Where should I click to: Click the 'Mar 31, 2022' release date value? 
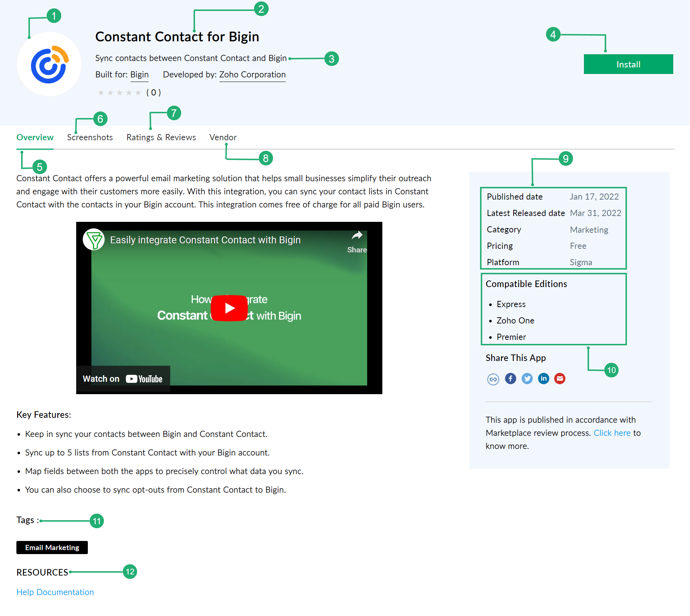tap(596, 213)
